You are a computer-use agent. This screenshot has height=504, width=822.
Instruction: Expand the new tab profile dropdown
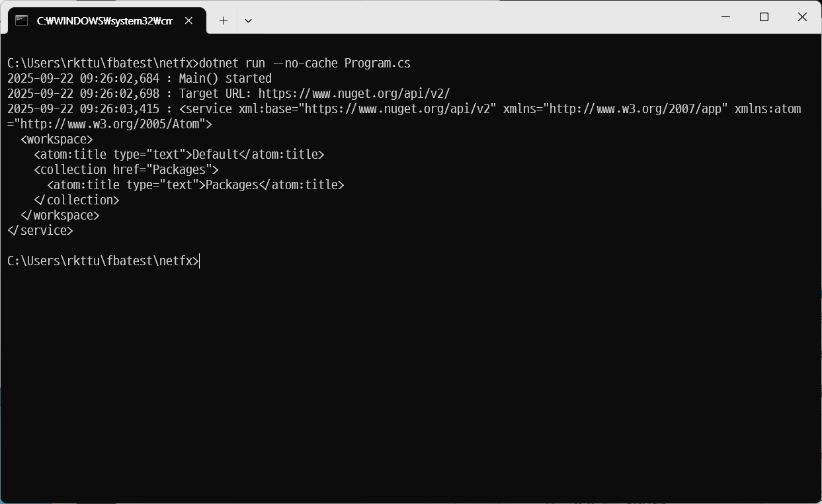[x=248, y=21]
